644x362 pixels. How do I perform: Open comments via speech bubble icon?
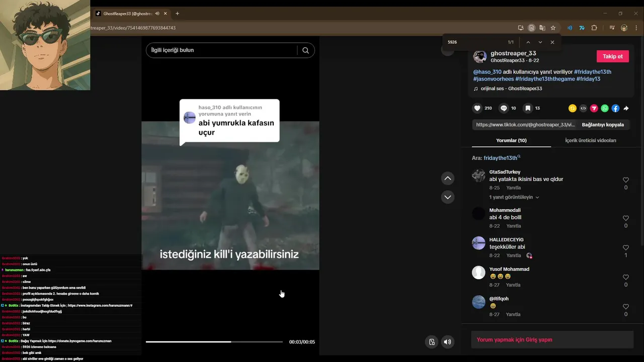pyautogui.click(x=504, y=108)
